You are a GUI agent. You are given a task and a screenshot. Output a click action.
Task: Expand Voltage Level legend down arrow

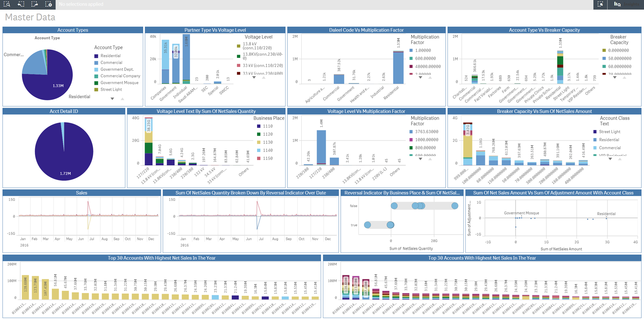coord(254,78)
